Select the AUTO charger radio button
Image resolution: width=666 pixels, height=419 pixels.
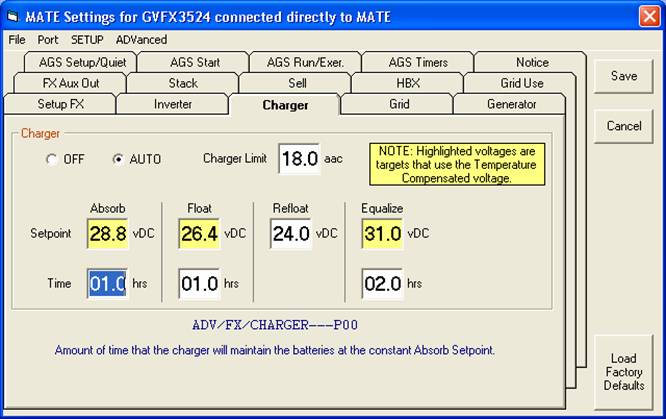[118, 159]
